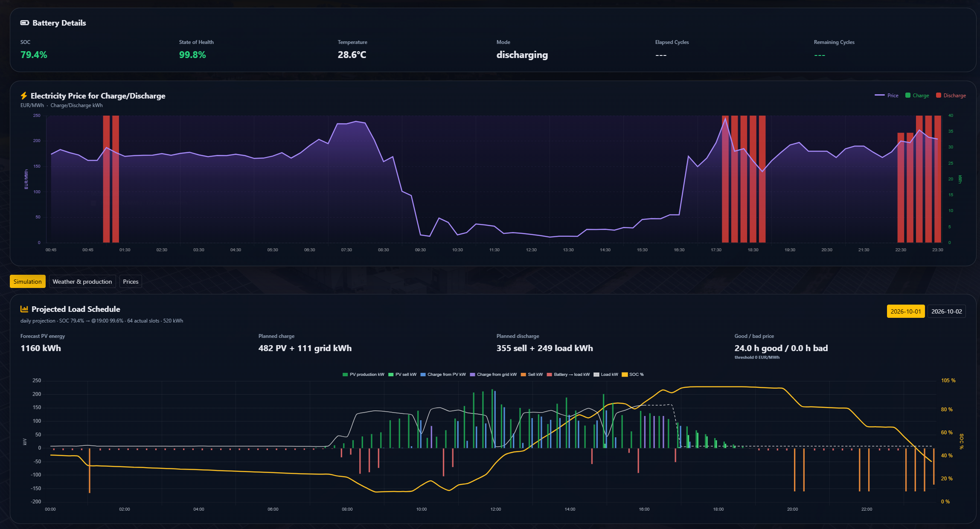
Task: Click the bar chart icon near Projected Load Schedule
Action: [24, 309]
